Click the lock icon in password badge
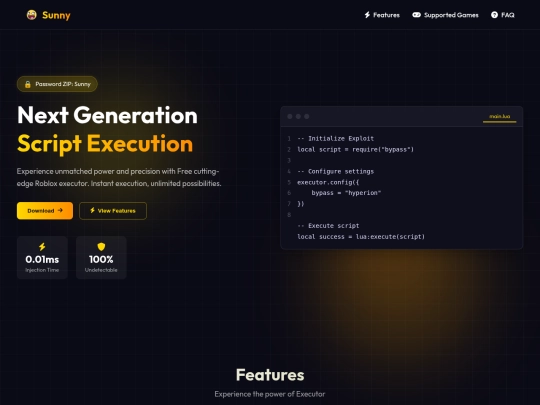The image size is (540, 405). 28,84
